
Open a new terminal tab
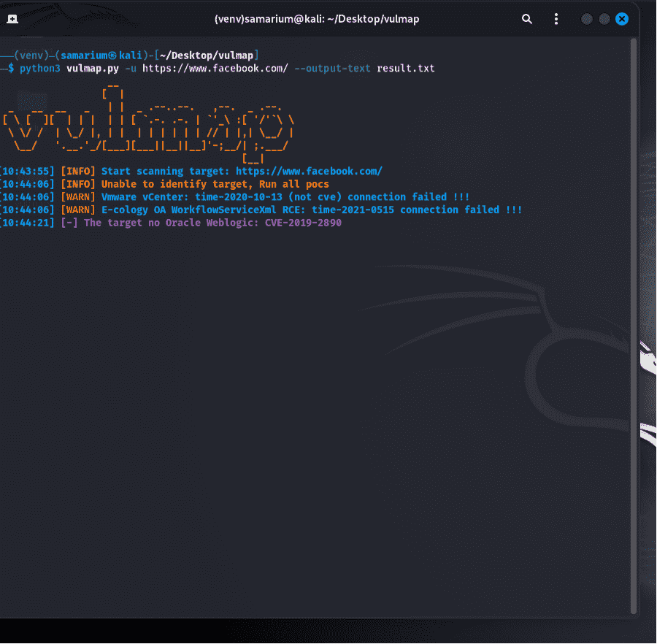coord(12,19)
